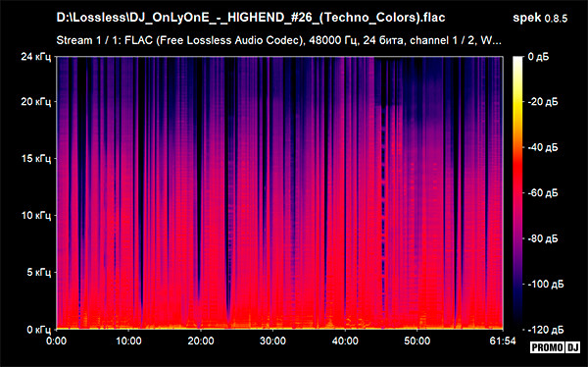Click the spek 0.8.5 version label
The width and height of the screenshot is (588, 367).
click(x=540, y=18)
